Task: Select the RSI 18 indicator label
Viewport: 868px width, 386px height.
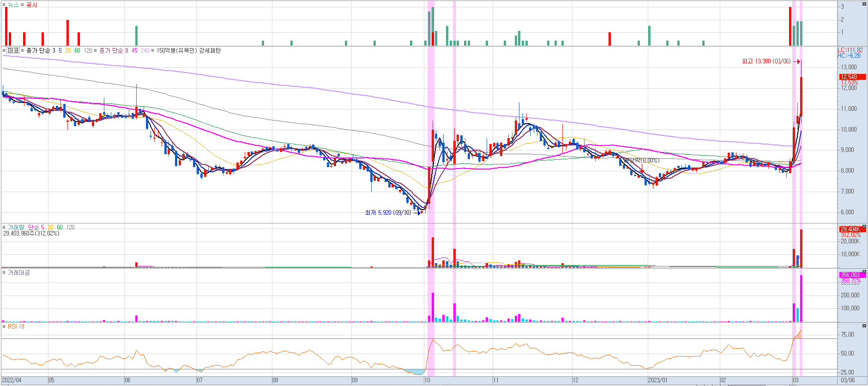Action: (16, 326)
